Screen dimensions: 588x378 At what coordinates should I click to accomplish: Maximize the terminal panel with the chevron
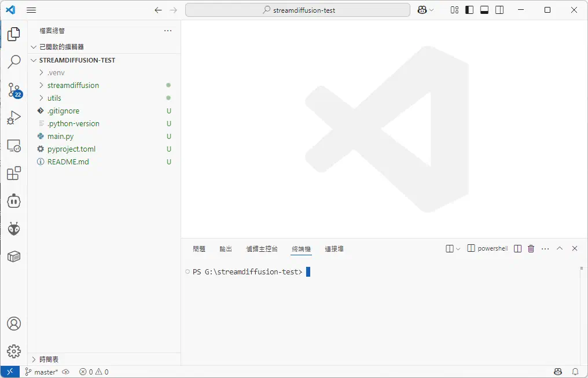click(x=559, y=248)
